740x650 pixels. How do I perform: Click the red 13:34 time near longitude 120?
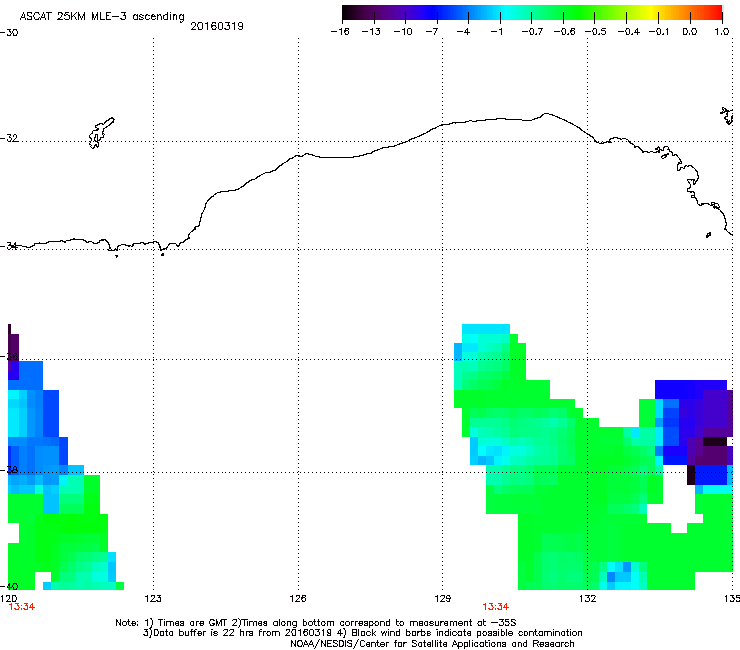tap(22, 607)
